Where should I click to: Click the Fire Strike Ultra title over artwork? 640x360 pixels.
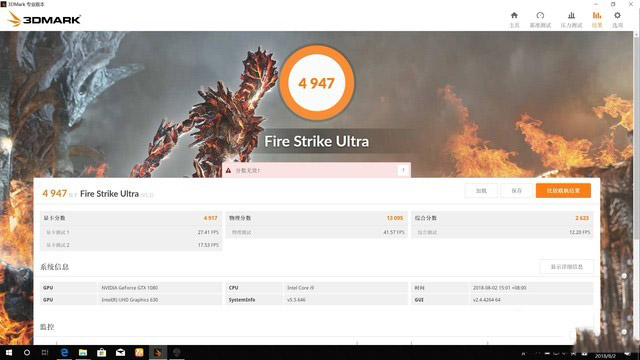pyautogui.click(x=317, y=141)
